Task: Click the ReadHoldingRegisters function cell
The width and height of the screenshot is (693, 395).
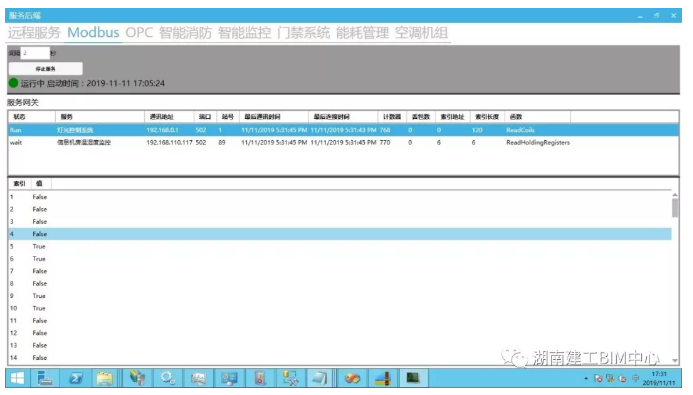Action: pos(538,142)
